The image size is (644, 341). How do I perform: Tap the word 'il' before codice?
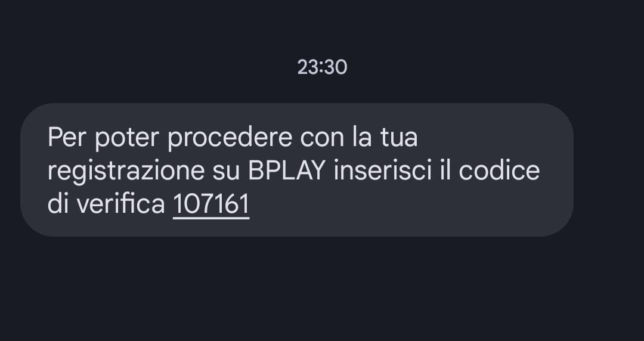(445, 171)
